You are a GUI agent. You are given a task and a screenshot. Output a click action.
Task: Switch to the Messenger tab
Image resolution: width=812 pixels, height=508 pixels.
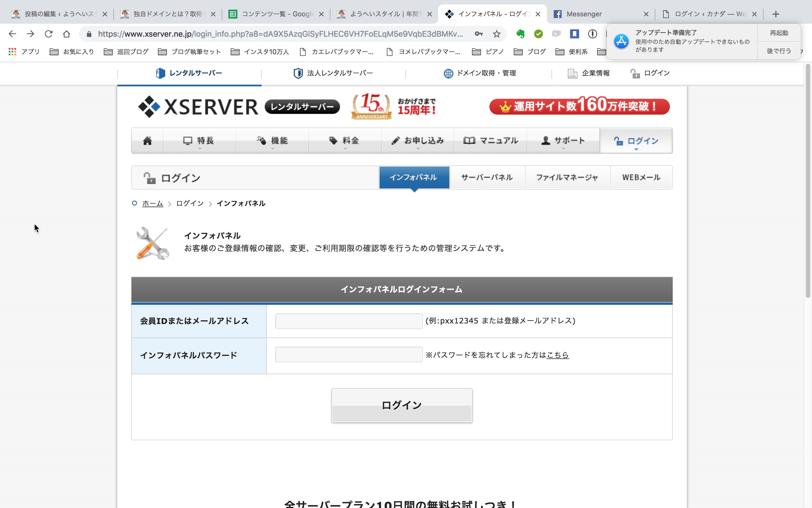point(601,14)
